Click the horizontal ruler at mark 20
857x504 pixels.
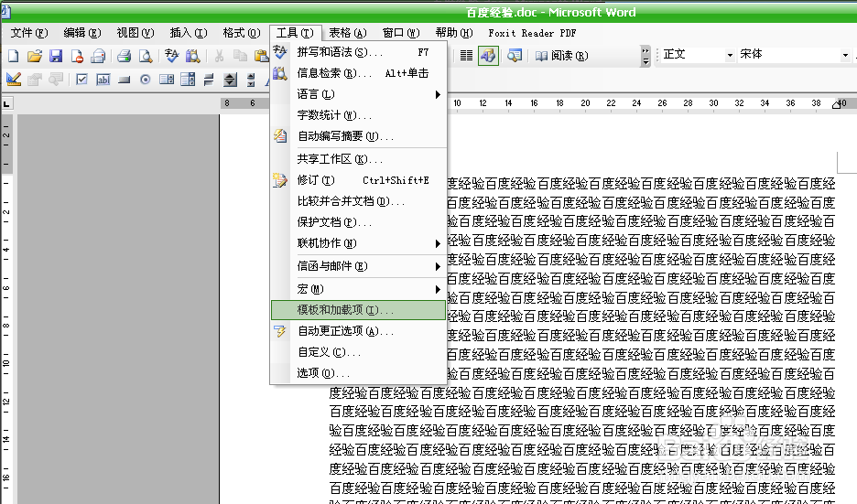pyautogui.click(x=585, y=103)
